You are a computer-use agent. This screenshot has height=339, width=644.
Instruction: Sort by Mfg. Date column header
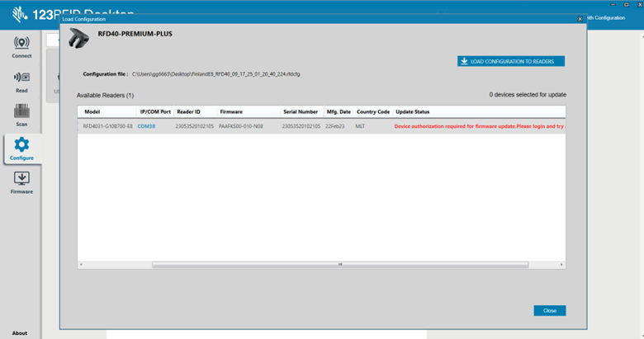339,111
